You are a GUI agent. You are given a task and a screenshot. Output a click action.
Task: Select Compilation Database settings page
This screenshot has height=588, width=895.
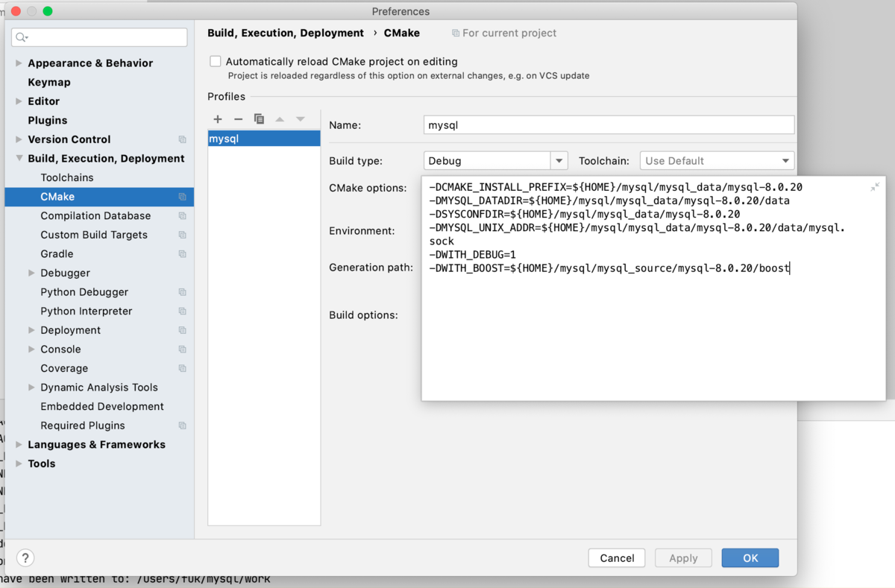pyautogui.click(x=95, y=215)
